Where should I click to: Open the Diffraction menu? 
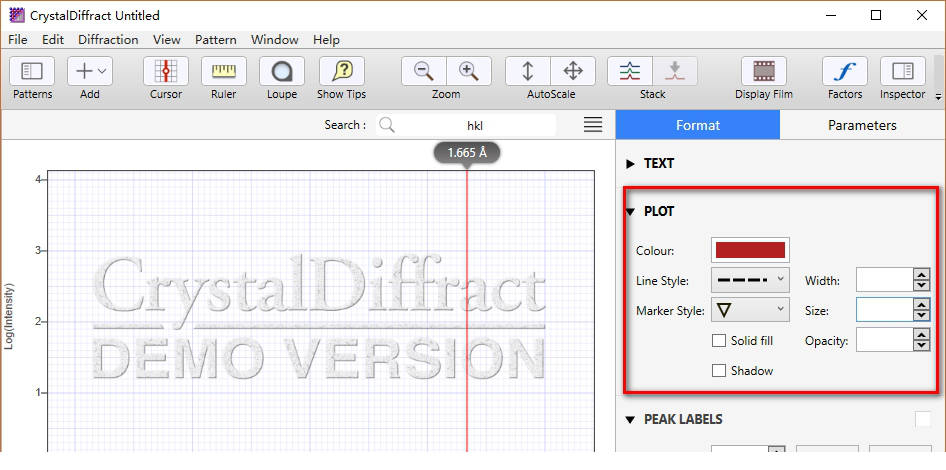[x=108, y=40]
